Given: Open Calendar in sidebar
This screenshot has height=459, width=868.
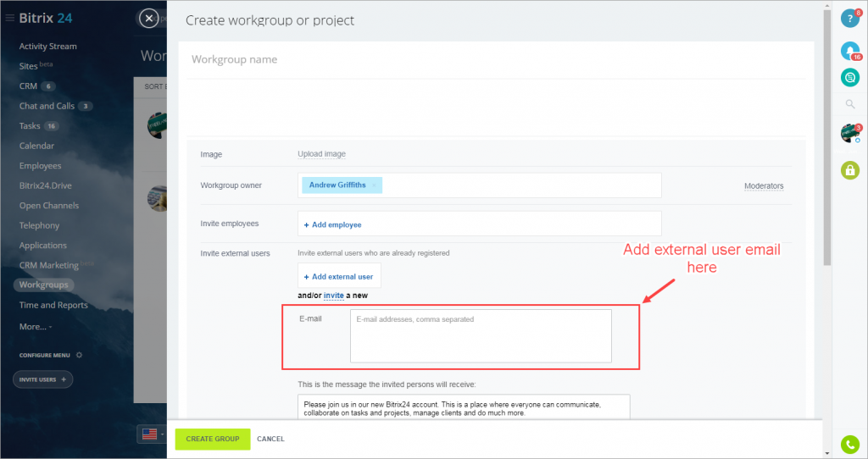Looking at the screenshot, I should point(36,146).
